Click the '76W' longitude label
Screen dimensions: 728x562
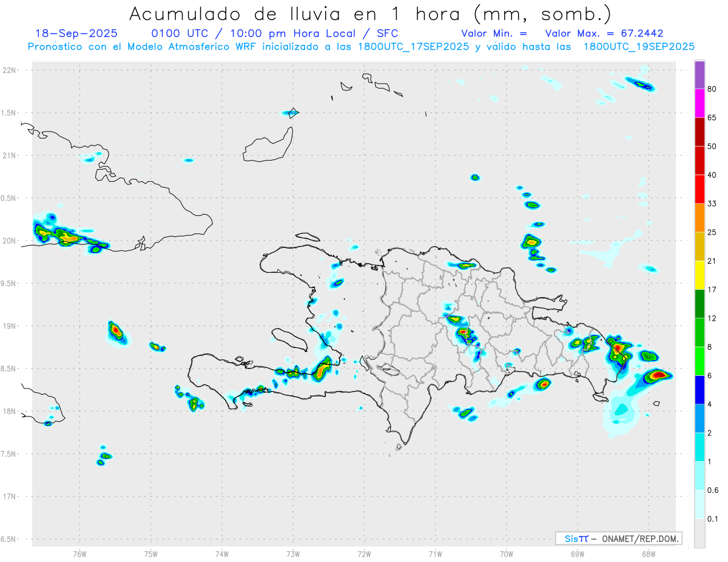(79, 554)
